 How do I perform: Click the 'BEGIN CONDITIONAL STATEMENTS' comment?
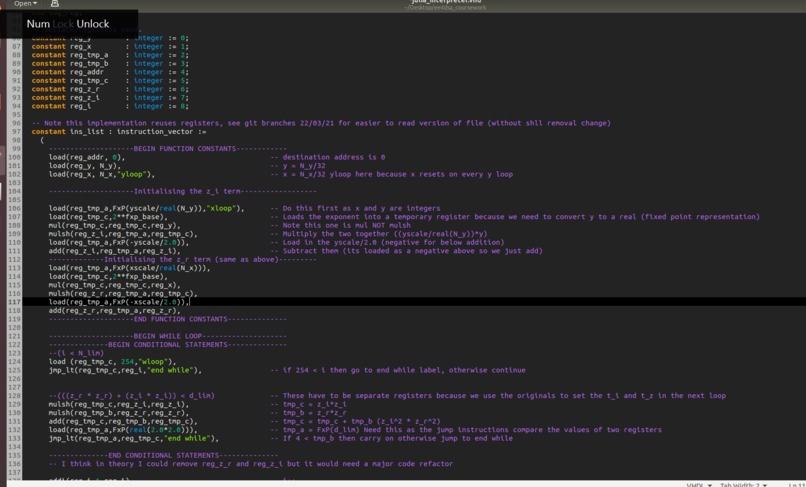(x=168, y=345)
